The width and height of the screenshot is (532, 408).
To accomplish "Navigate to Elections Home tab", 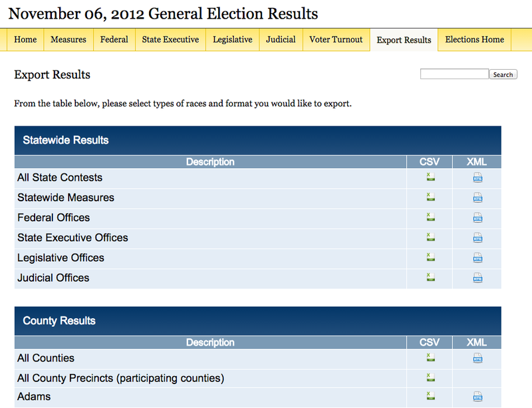I will 474,40.
